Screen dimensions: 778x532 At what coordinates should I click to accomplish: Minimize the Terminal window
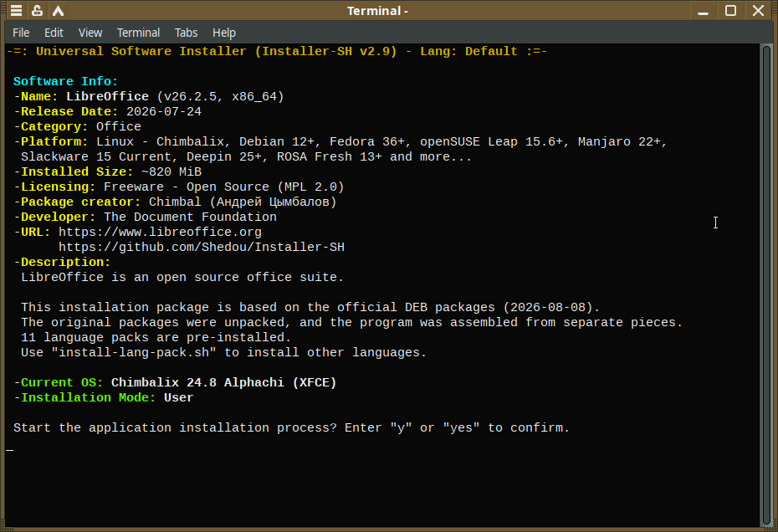pos(703,11)
